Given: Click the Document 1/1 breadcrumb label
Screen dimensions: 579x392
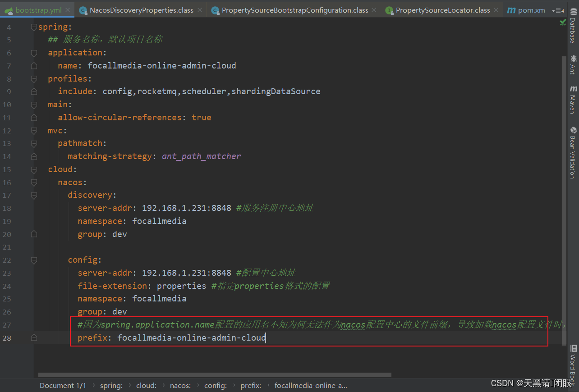Looking at the screenshot, I should point(63,385).
